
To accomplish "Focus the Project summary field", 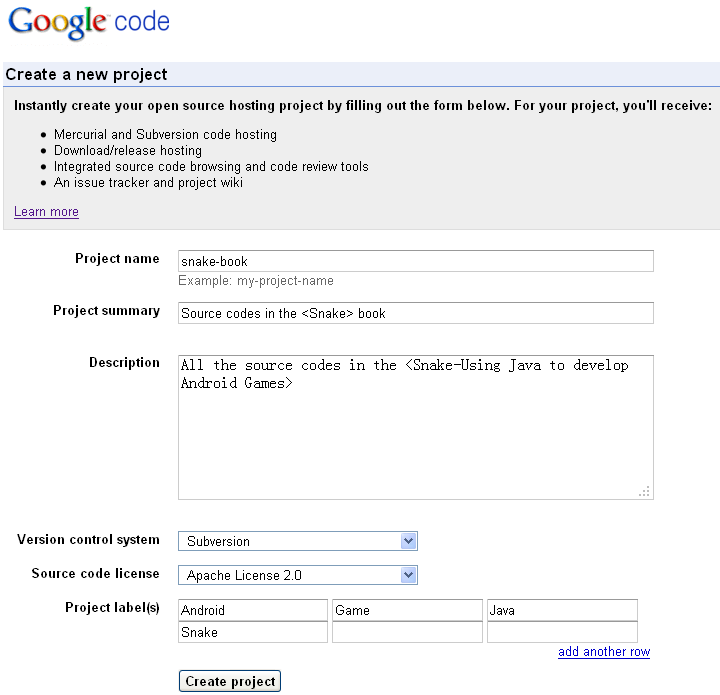I will (x=415, y=313).
